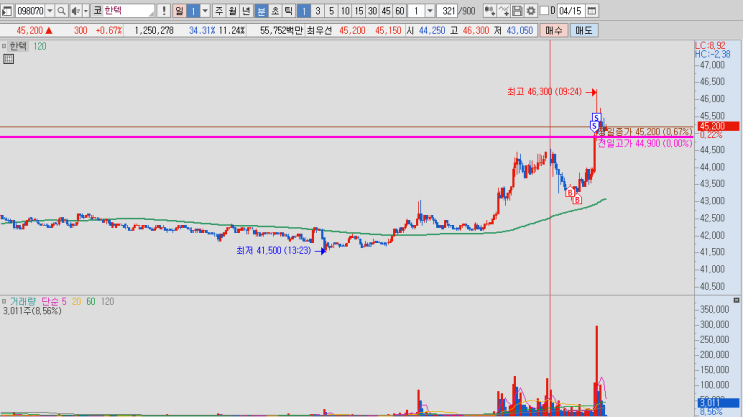Click the red 45,200 price tag on axis
The image size is (743, 417).
coord(718,126)
